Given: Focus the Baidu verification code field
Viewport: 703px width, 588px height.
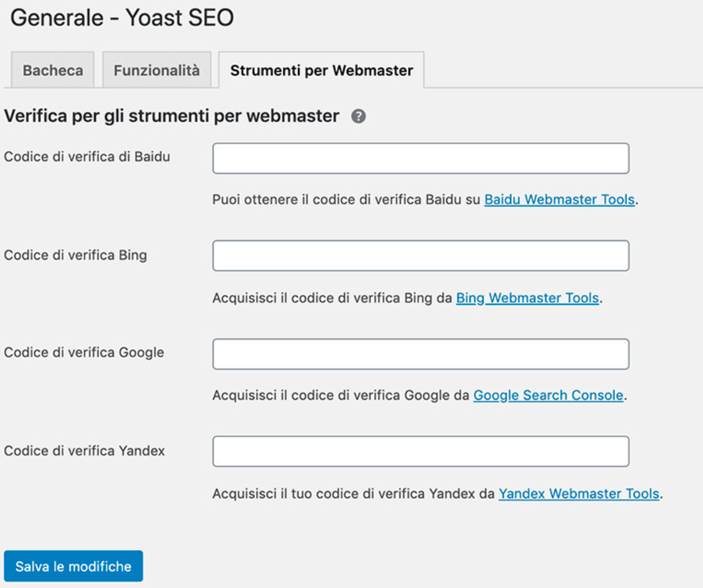Looking at the screenshot, I should point(420,158).
